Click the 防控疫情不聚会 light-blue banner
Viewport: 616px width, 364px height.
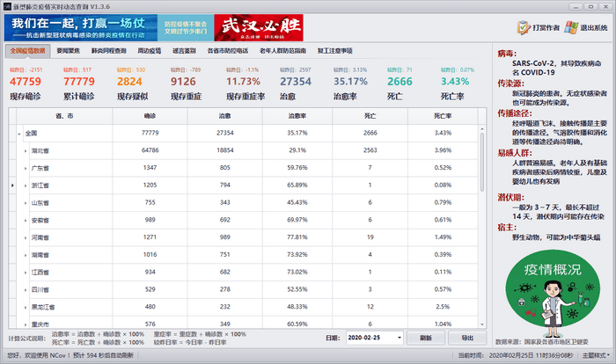(186, 28)
